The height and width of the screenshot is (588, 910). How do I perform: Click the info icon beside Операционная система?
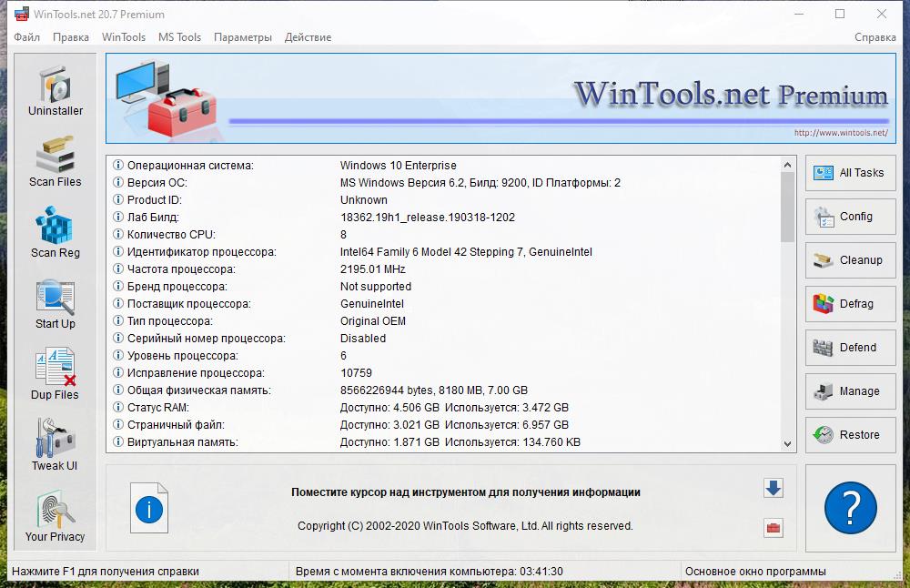click(x=117, y=165)
